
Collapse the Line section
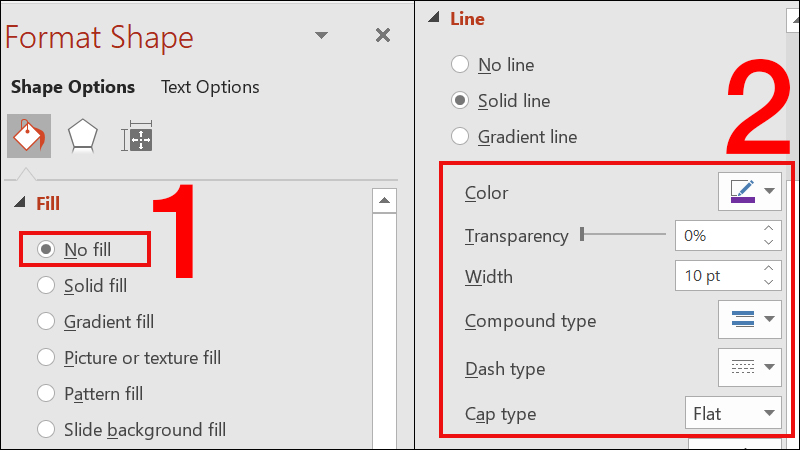(x=434, y=18)
